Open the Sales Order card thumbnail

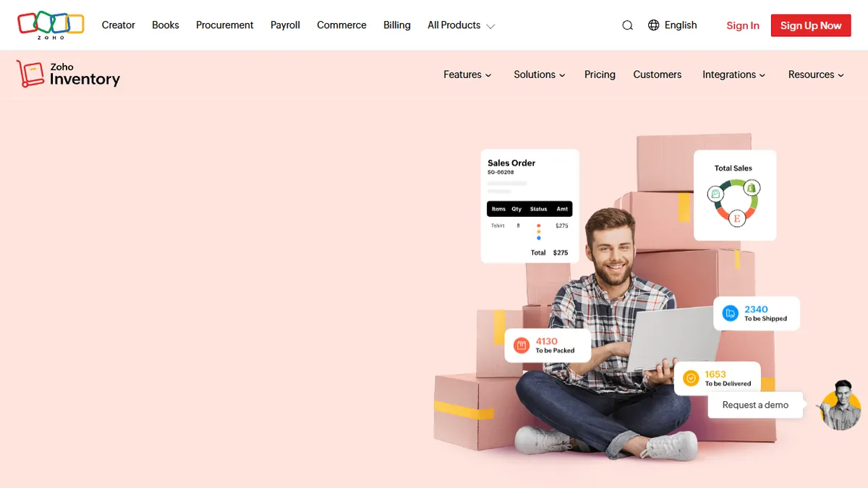(529, 206)
